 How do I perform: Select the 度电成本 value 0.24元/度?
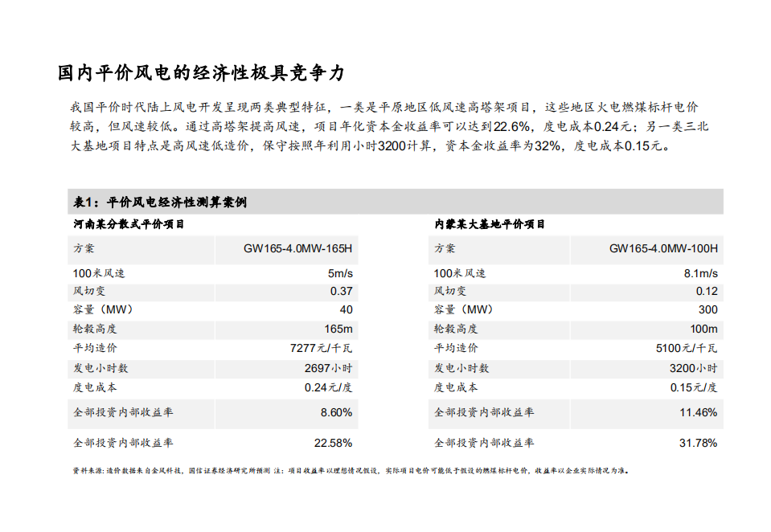tap(326, 387)
